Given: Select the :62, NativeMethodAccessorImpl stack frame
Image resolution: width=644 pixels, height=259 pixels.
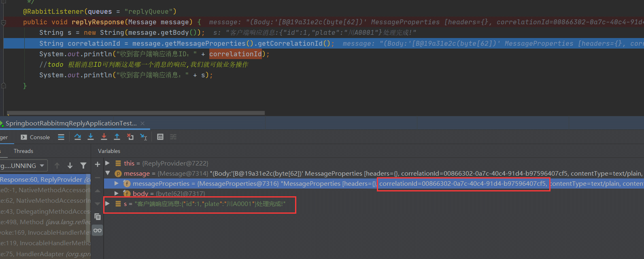Looking at the screenshot, I should pyautogui.click(x=45, y=200).
